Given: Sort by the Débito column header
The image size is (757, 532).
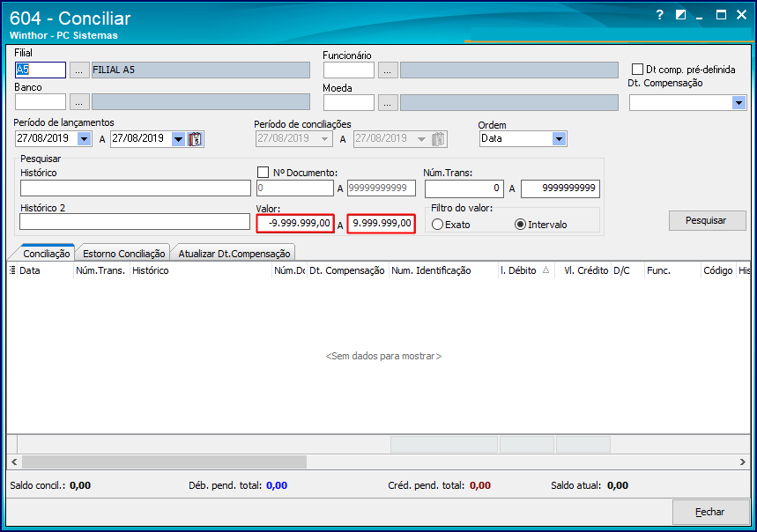Looking at the screenshot, I should (x=526, y=270).
